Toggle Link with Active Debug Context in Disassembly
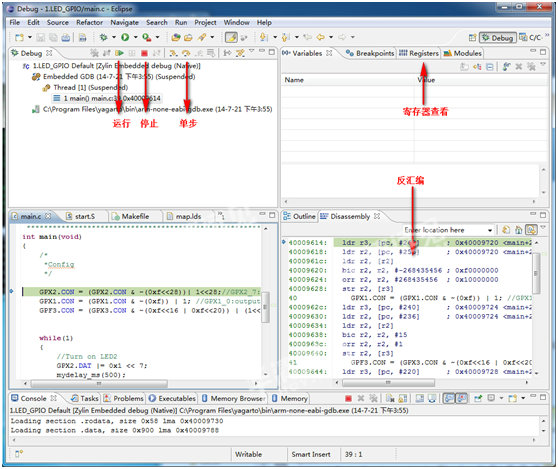The image size is (558, 469). [x=531, y=230]
